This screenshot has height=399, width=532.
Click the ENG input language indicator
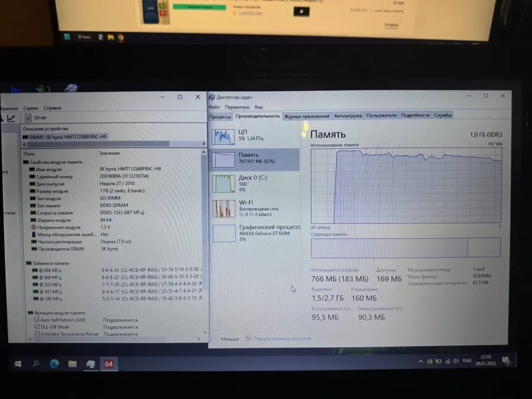[x=467, y=361]
